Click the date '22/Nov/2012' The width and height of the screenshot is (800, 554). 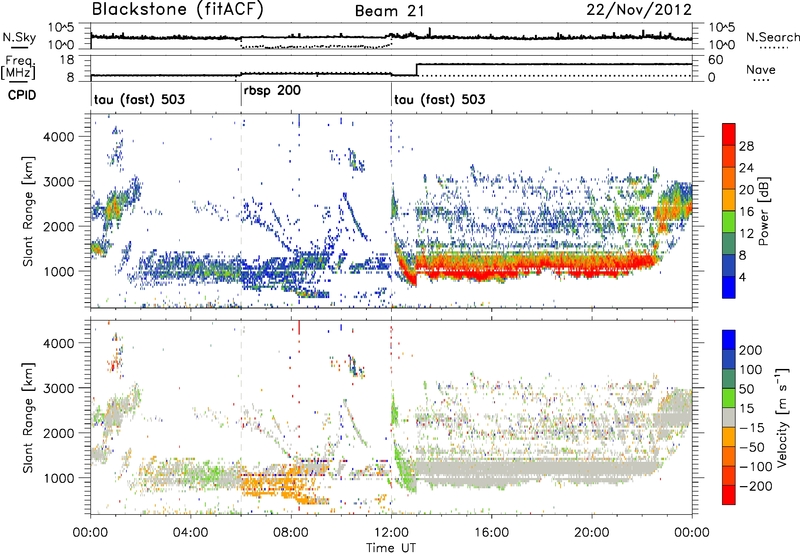[639, 10]
